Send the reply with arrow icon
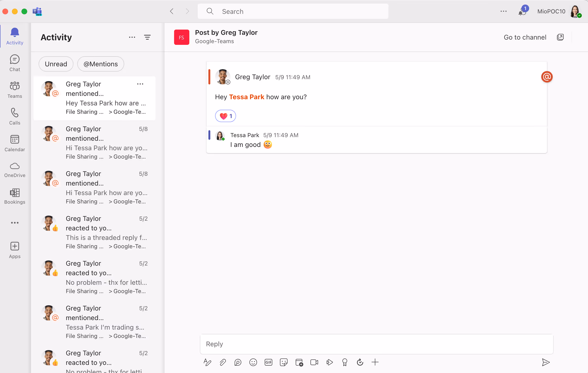588x373 pixels. point(546,362)
